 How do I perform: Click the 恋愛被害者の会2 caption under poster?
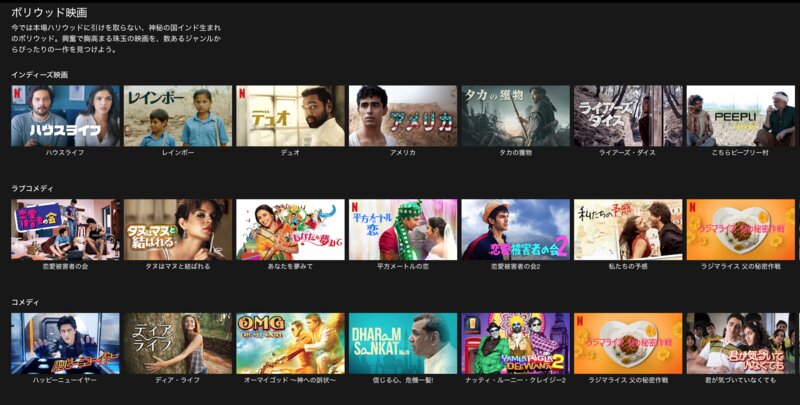click(515, 266)
